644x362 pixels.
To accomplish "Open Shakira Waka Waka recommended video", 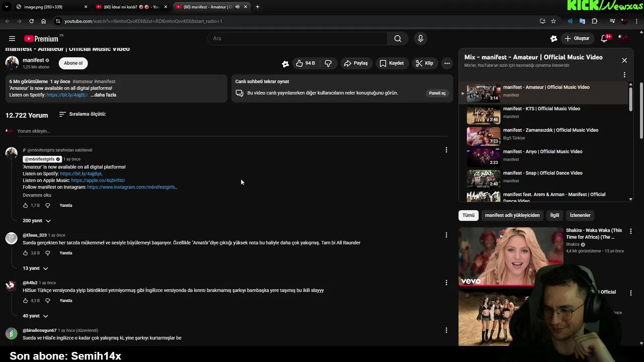I will pyautogui.click(x=511, y=256).
